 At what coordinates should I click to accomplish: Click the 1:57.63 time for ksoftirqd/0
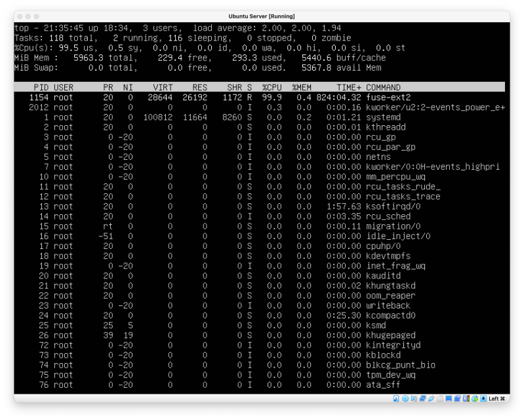(x=344, y=206)
